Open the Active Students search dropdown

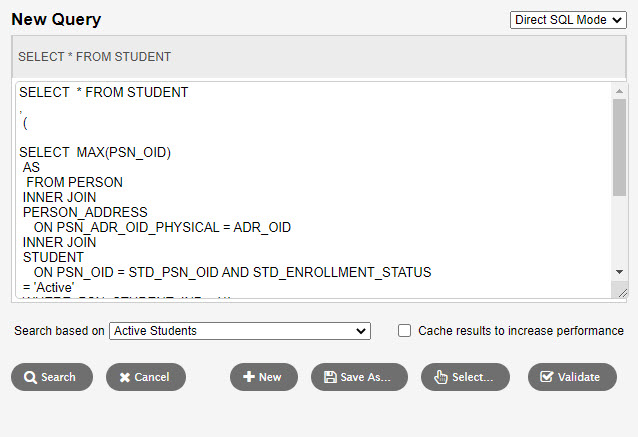[240, 331]
